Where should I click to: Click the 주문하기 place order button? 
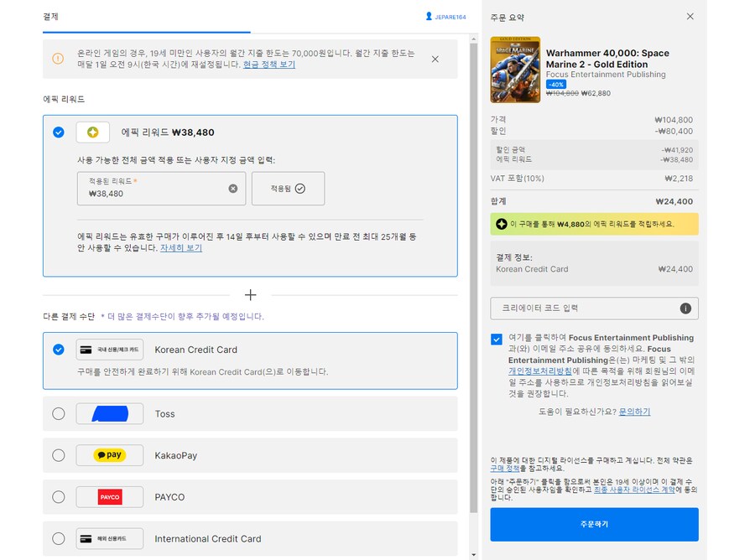(x=594, y=525)
